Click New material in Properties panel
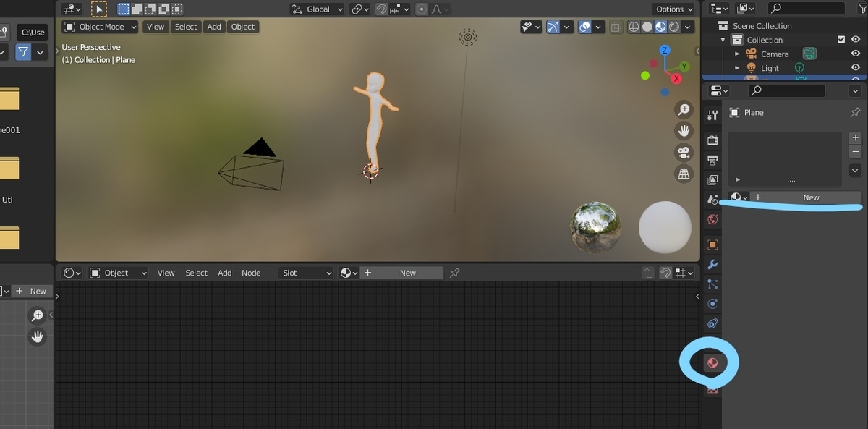Image resolution: width=868 pixels, height=429 pixels. (806, 197)
